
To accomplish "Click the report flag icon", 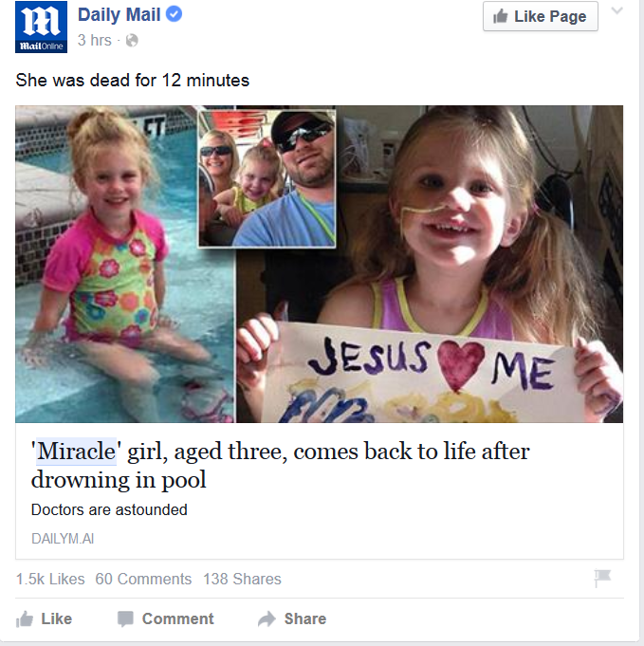I will [x=602, y=578].
